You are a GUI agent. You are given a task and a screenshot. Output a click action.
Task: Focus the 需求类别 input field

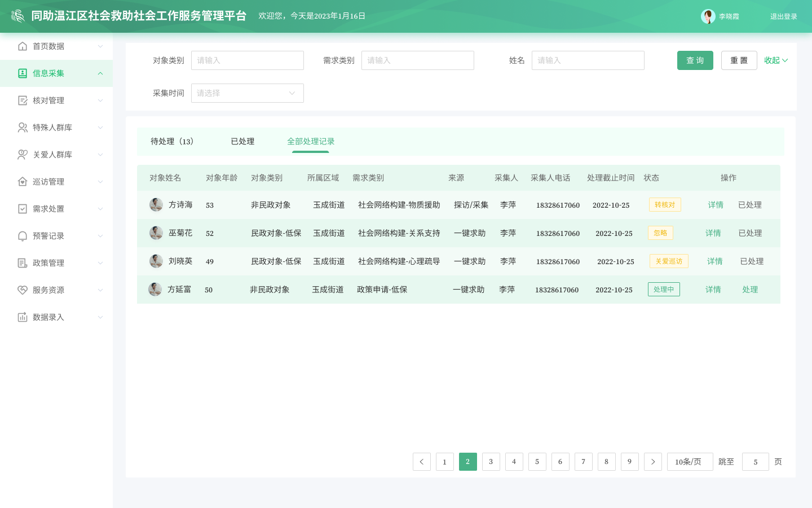click(418, 60)
